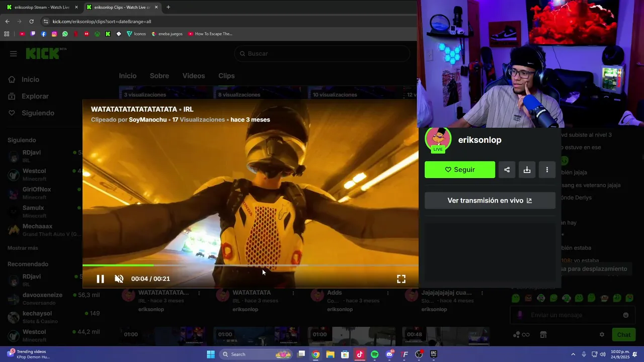This screenshot has width=644, height=362.
Task: Click the Enviar un mensaje chat input
Action: tap(572, 315)
